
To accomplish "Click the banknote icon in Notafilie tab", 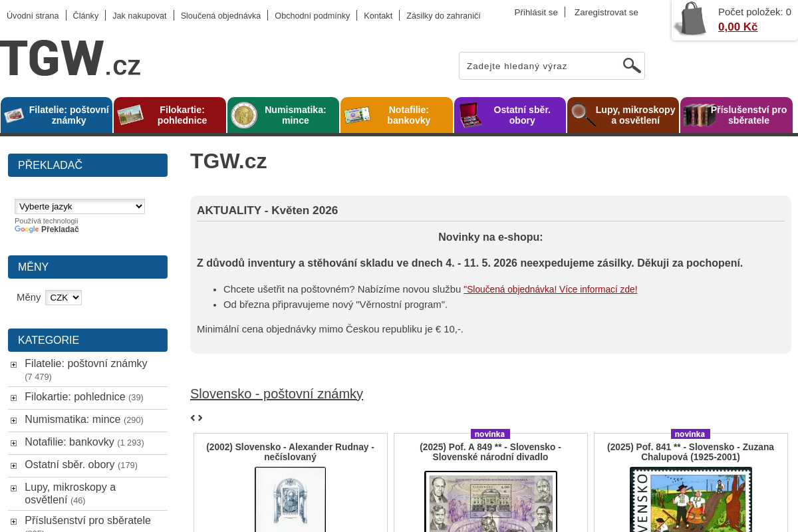I will pyautogui.click(x=357, y=115).
